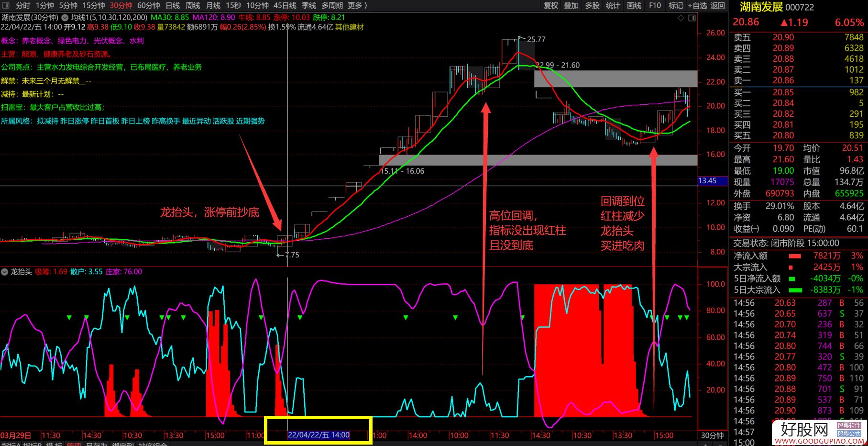Click the 标记 mark button

coord(676,5)
